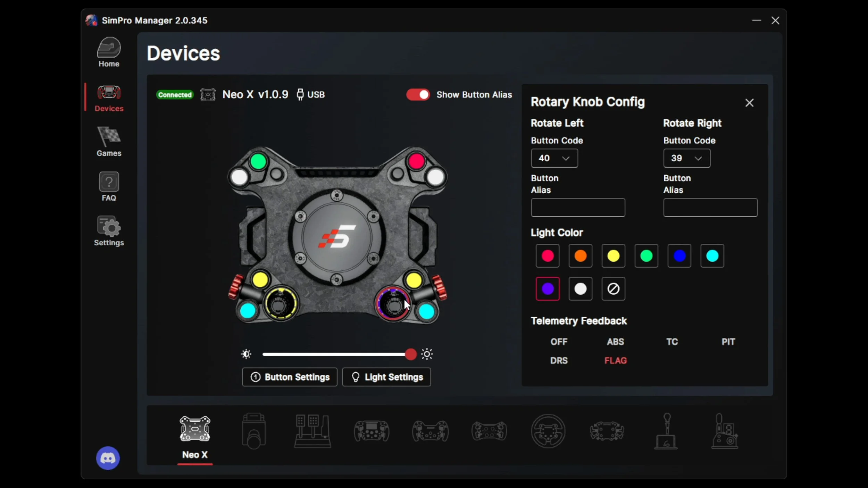Image resolution: width=868 pixels, height=488 pixels.
Task: Click the maximum brightness sun icon
Action: 427,354
